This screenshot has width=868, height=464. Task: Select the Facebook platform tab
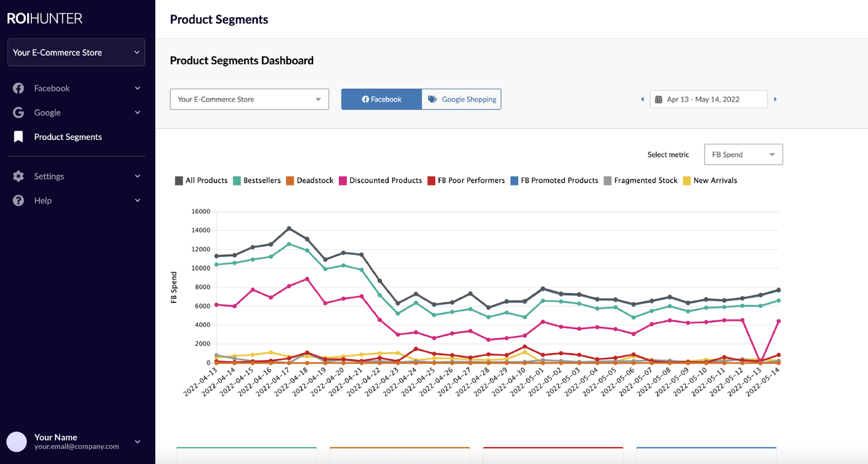(x=381, y=99)
